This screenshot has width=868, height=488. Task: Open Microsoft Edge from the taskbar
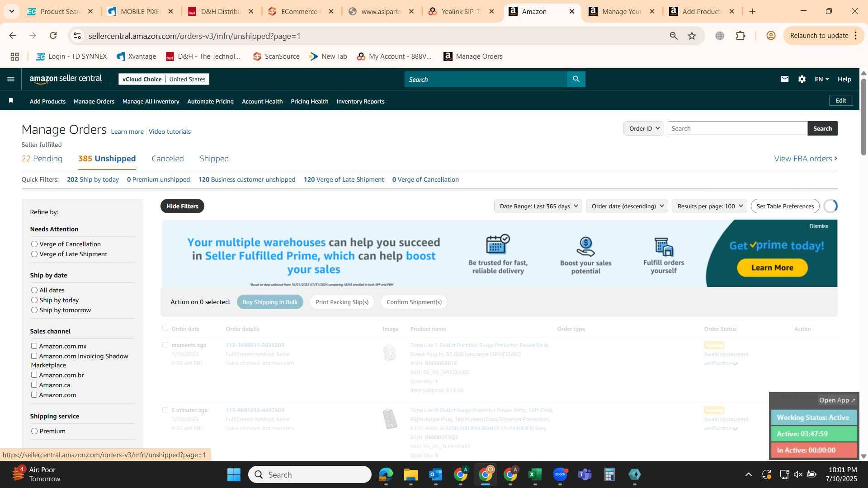click(x=386, y=474)
